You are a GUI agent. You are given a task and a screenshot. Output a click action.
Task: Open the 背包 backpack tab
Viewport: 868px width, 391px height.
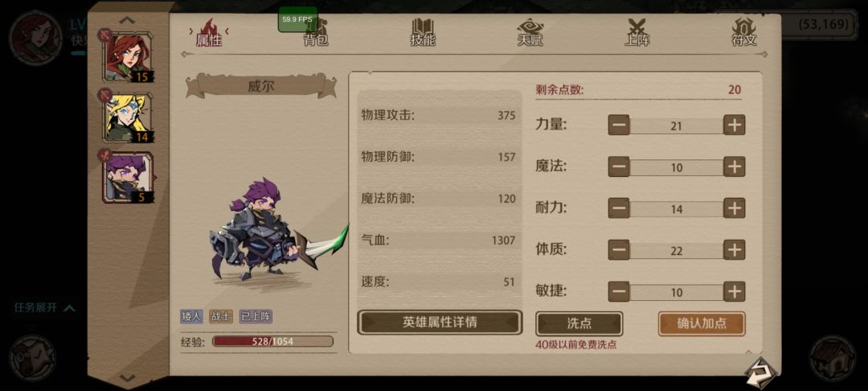coord(316,32)
